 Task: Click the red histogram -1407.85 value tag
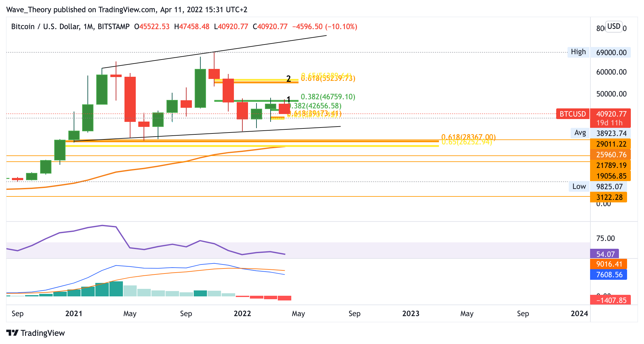point(610,300)
